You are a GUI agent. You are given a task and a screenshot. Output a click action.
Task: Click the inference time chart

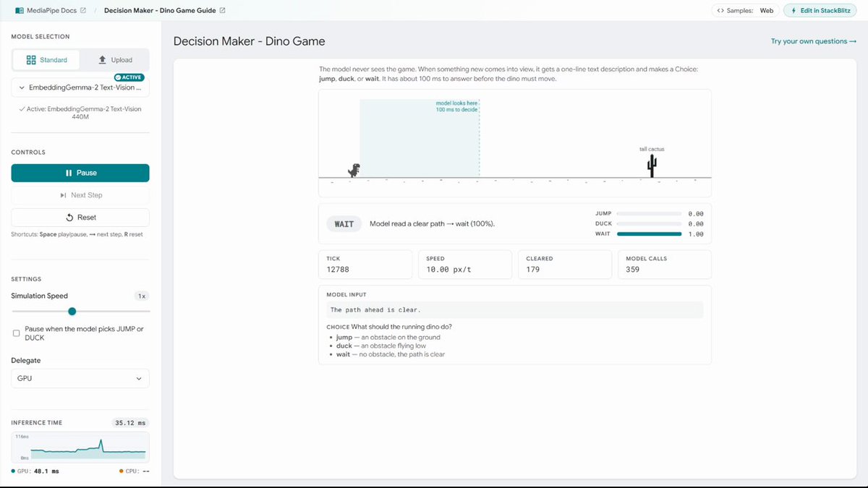click(x=80, y=447)
